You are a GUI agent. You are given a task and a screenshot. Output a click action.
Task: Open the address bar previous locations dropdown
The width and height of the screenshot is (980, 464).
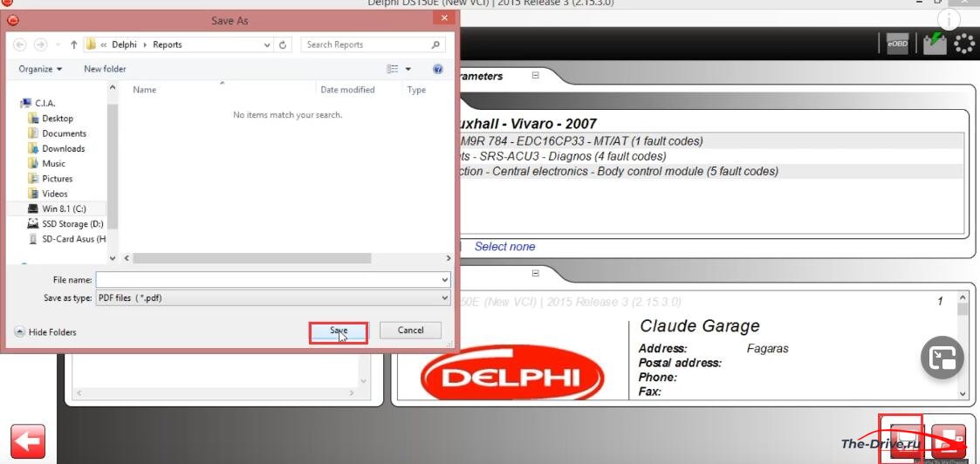click(x=267, y=45)
